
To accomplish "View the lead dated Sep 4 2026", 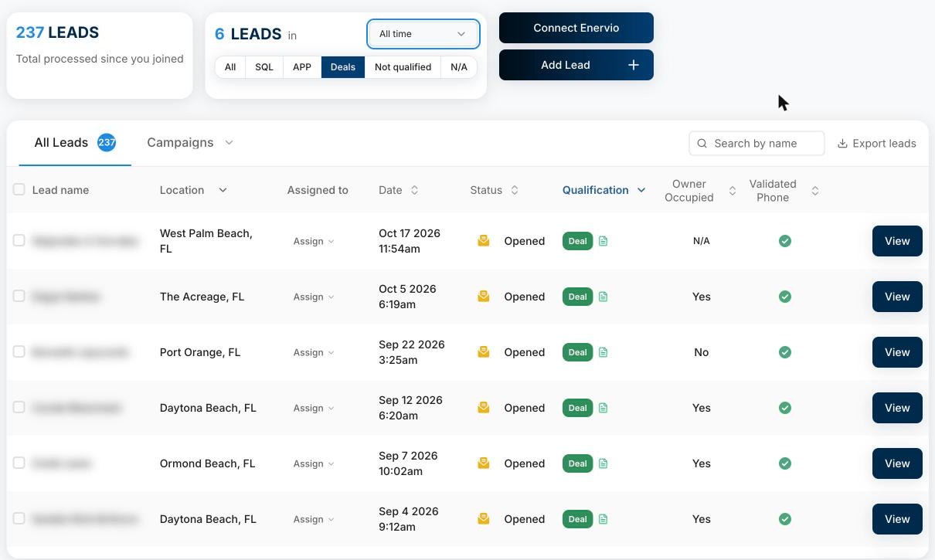I will point(897,519).
